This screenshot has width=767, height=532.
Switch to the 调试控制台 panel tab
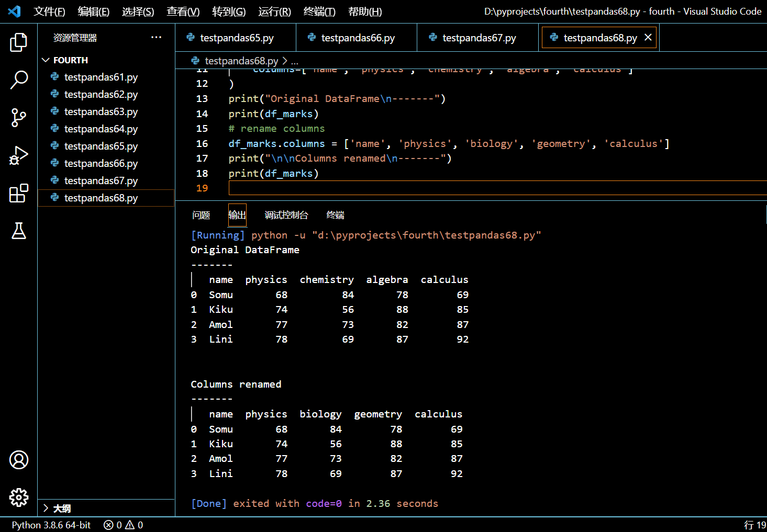coord(286,215)
